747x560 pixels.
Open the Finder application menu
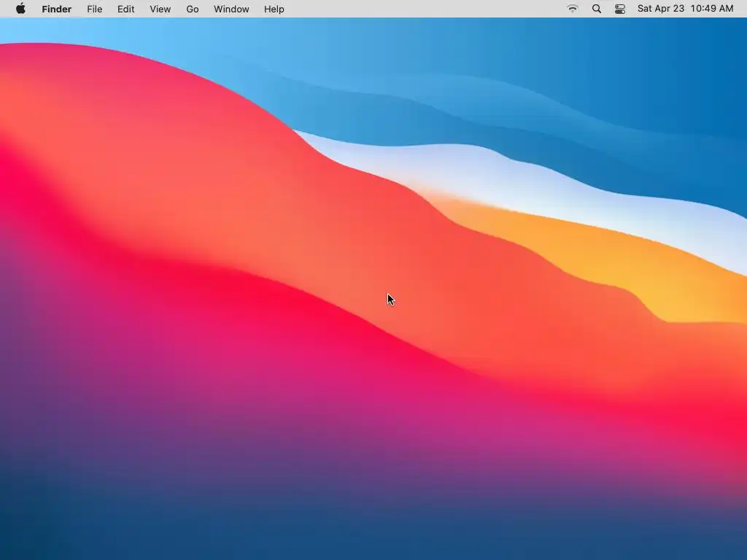coord(57,9)
